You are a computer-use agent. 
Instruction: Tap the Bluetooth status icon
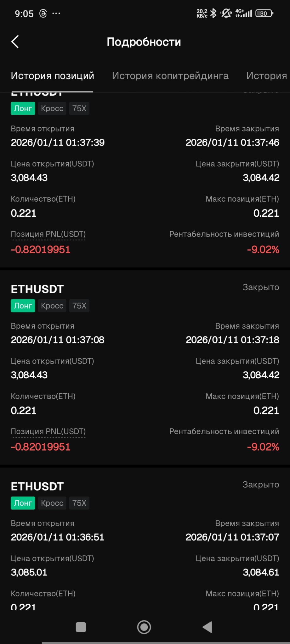pyautogui.click(x=213, y=13)
